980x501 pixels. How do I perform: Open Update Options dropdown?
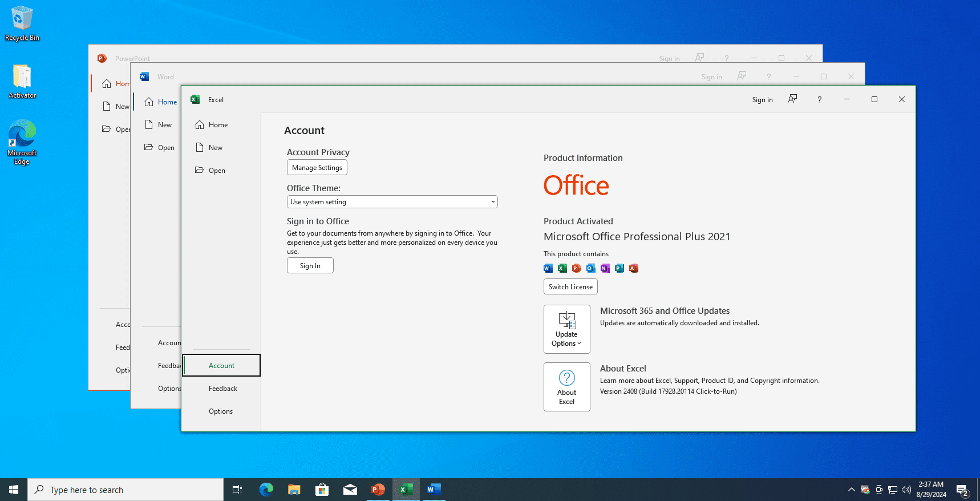[567, 329]
